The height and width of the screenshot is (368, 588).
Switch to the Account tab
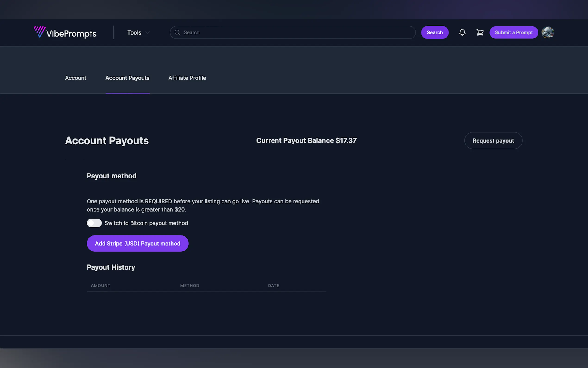(76, 78)
